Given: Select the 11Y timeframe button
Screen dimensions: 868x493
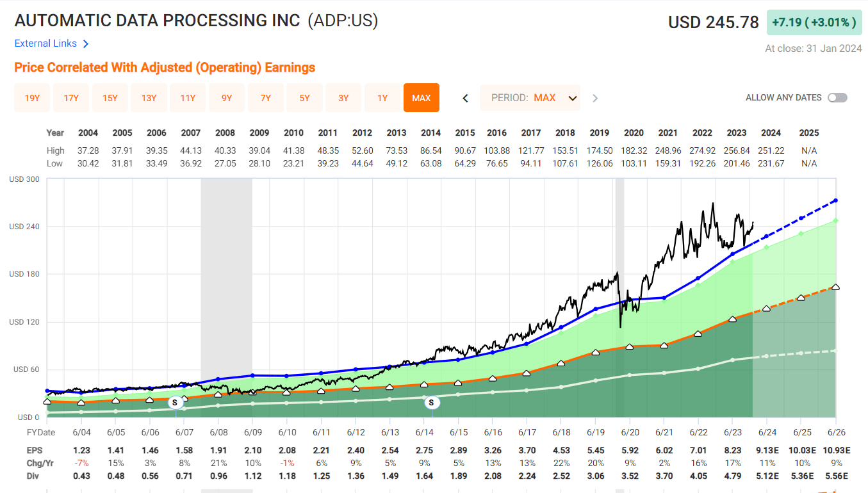Looking at the screenshot, I should (x=187, y=98).
